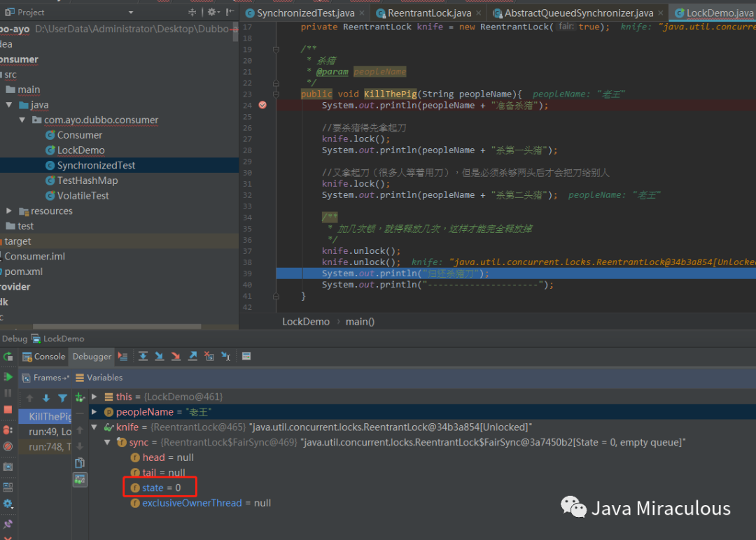The height and width of the screenshot is (540, 756).
Task: Open Evaluate Expression calculator
Action: 246,357
